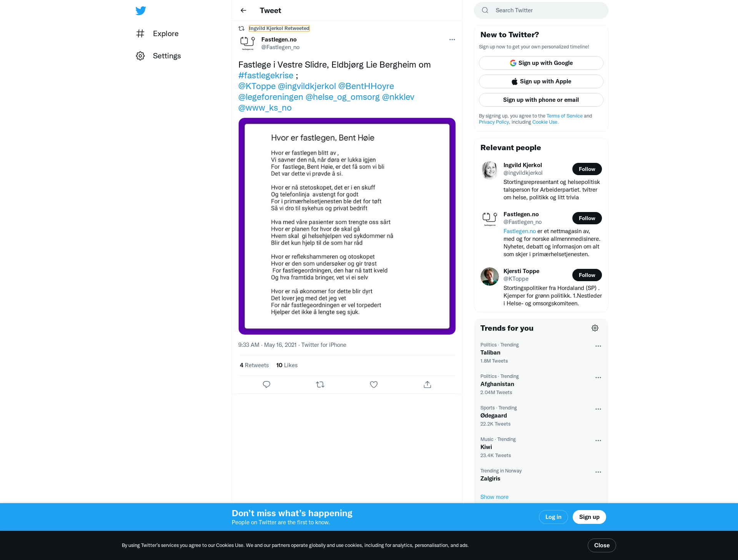Image resolution: width=738 pixels, height=560 pixels.
Task: Open the poem image in the tweet
Action: tap(347, 226)
